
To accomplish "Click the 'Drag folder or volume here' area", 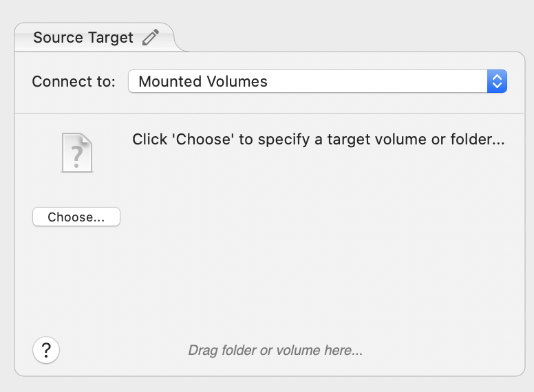I will pyautogui.click(x=275, y=350).
